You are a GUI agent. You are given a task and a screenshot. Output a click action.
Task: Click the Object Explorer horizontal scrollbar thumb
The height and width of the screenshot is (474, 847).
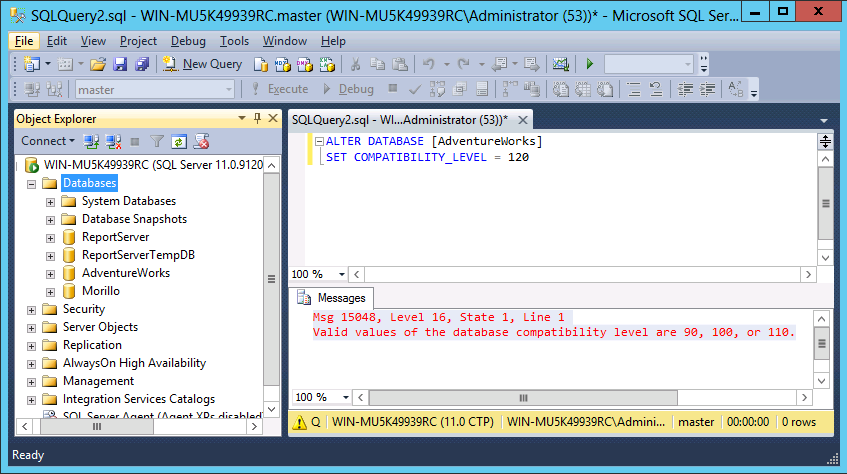point(97,427)
